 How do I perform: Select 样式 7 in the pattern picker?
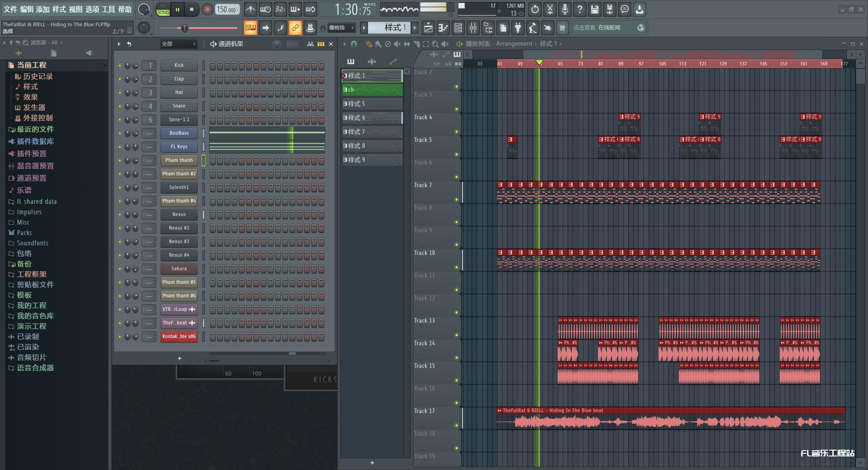[372, 132]
